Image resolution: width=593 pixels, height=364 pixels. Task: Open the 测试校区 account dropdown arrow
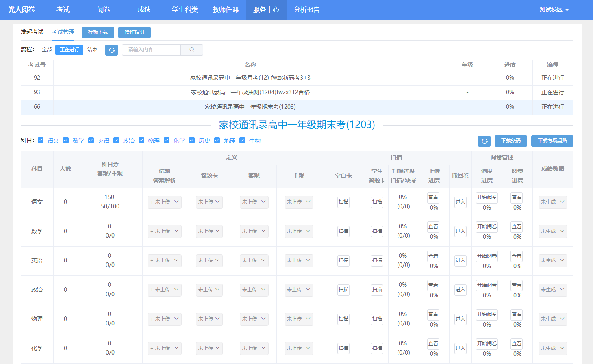click(567, 10)
